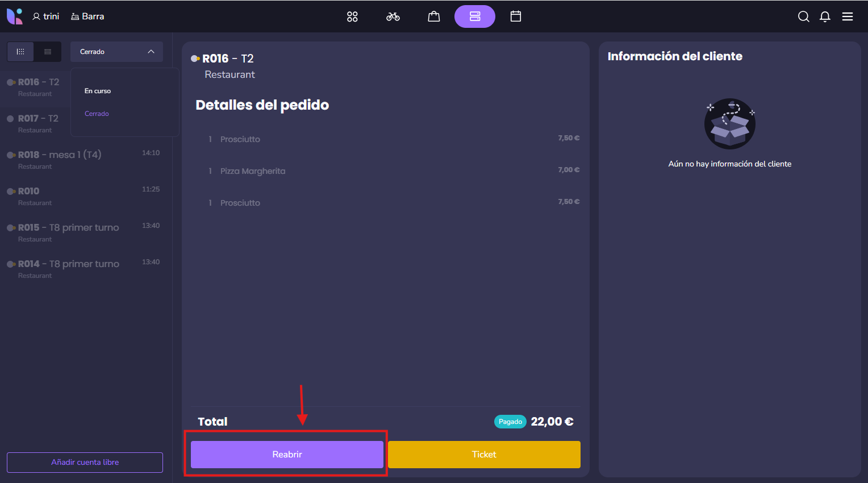Click the app logo in top-left corner
The image size is (868, 483).
click(15, 16)
